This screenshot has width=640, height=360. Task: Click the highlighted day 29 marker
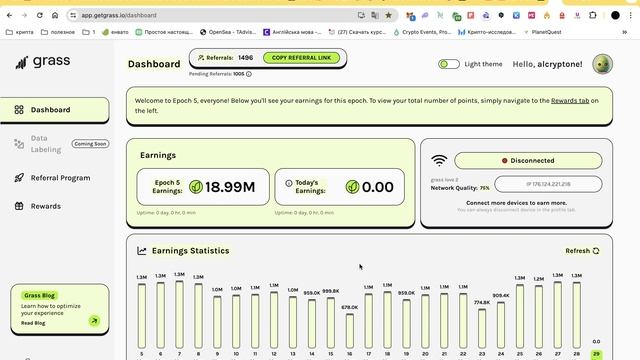(x=596, y=354)
